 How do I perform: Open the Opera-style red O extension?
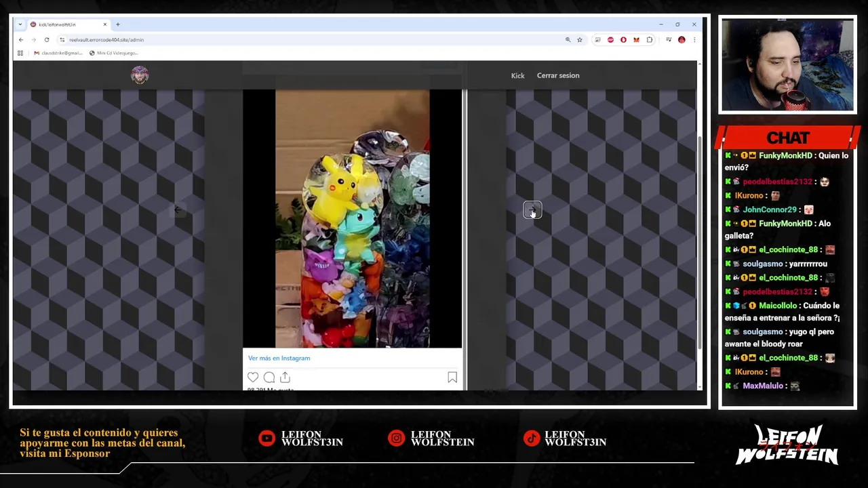[623, 40]
